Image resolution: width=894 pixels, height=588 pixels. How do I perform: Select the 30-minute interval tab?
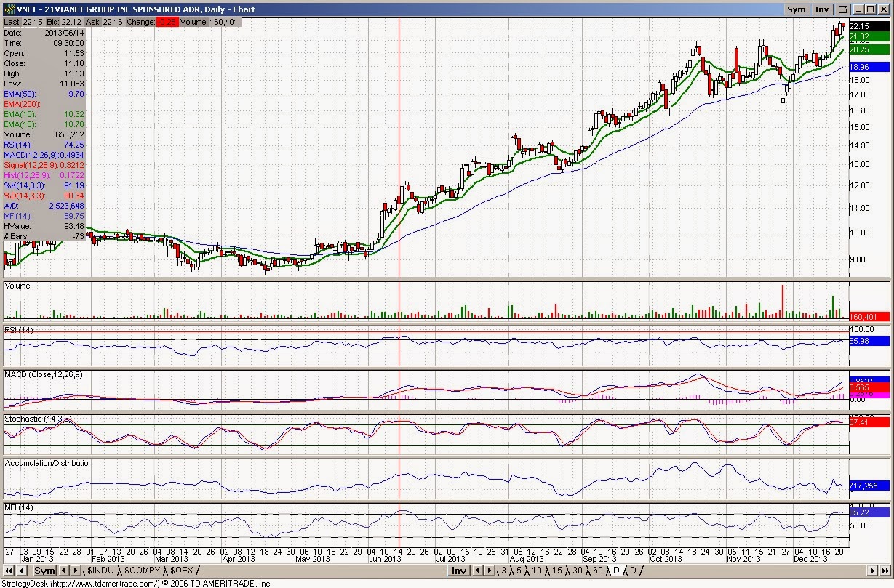tap(578, 571)
